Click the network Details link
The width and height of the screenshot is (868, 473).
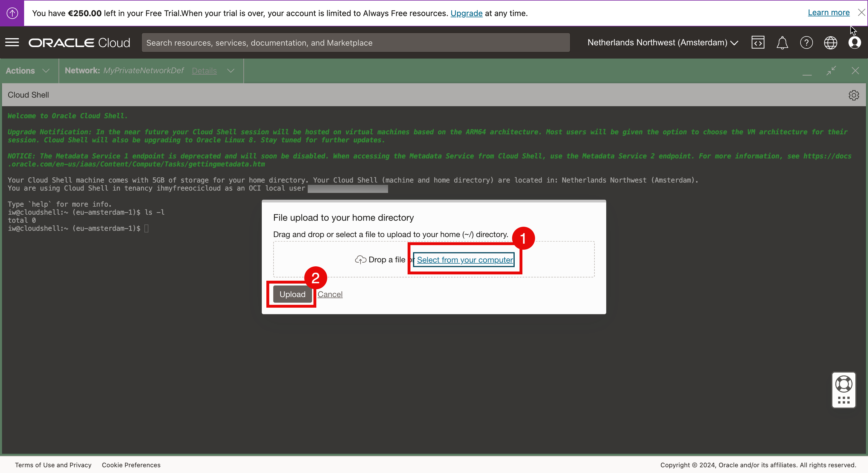click(204, 71)
